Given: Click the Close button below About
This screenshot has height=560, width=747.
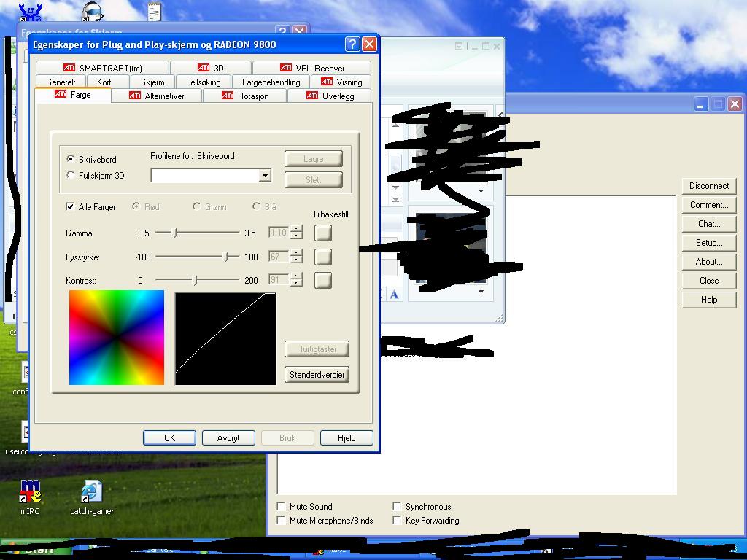Looking at the screenshot, I should coord(709,281).
